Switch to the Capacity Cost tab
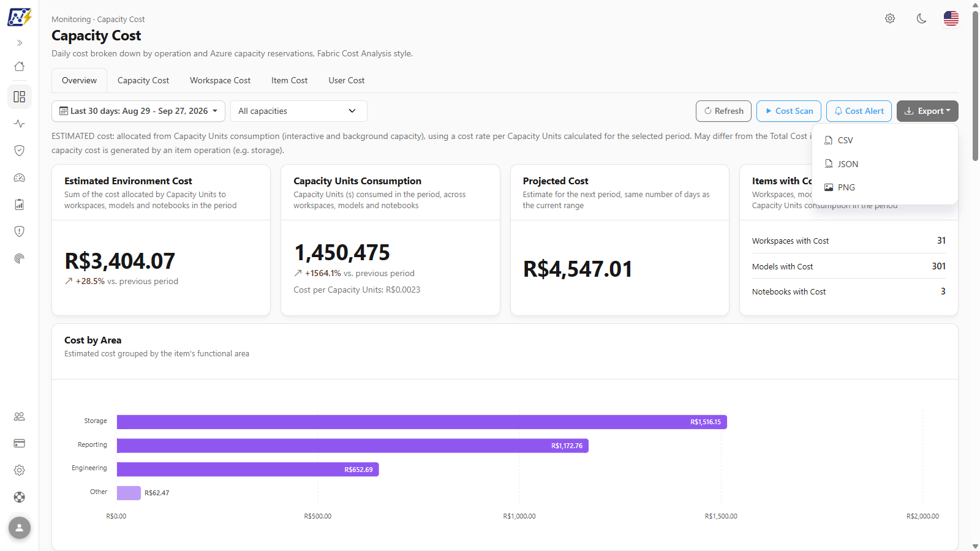The height and width of the screenshot is (551, 980). point(143,80)
